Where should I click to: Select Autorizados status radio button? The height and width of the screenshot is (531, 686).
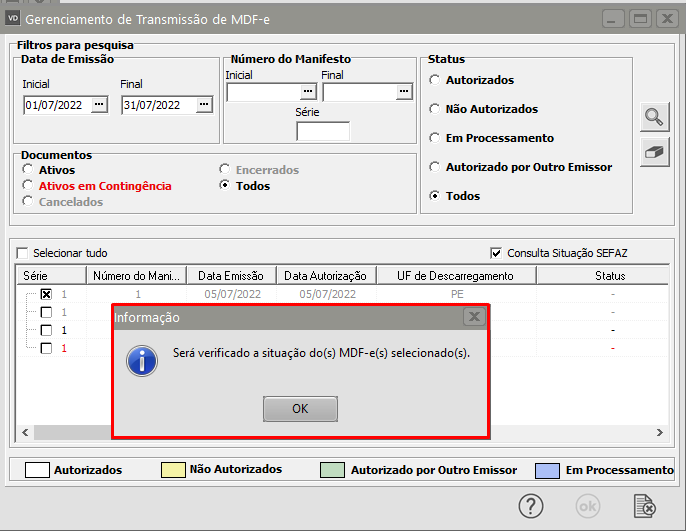pyautogui.click(x=434, y=80)
